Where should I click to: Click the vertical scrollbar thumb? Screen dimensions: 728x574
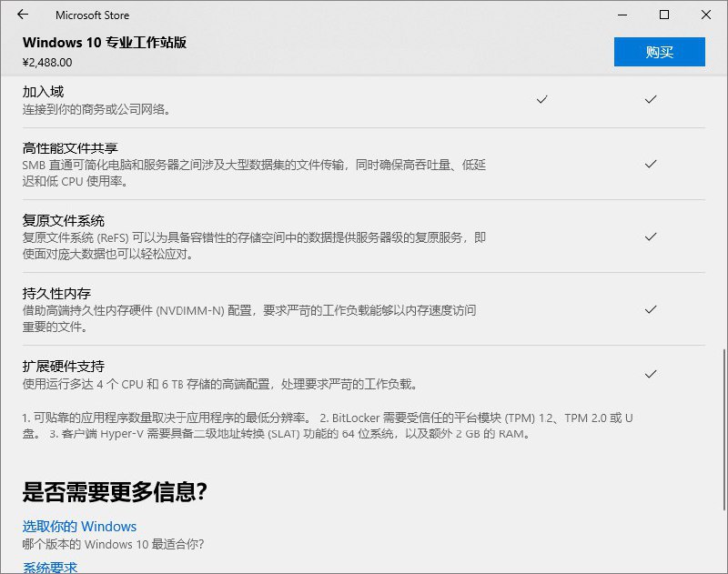point(724,429)
